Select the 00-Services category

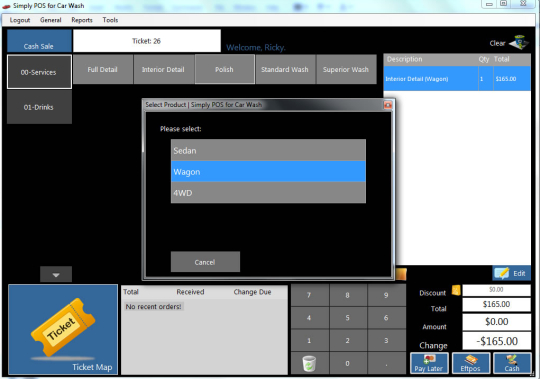pos(39,72)
